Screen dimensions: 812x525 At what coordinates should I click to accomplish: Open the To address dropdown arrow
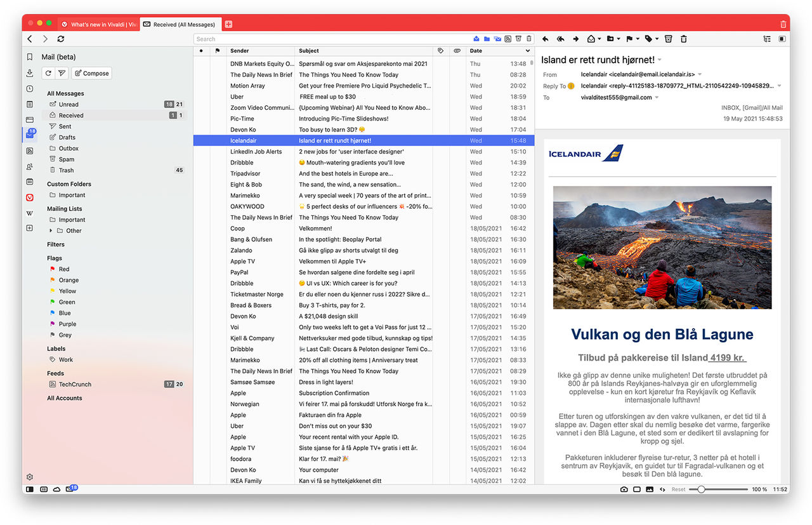[x=657, y=97]
